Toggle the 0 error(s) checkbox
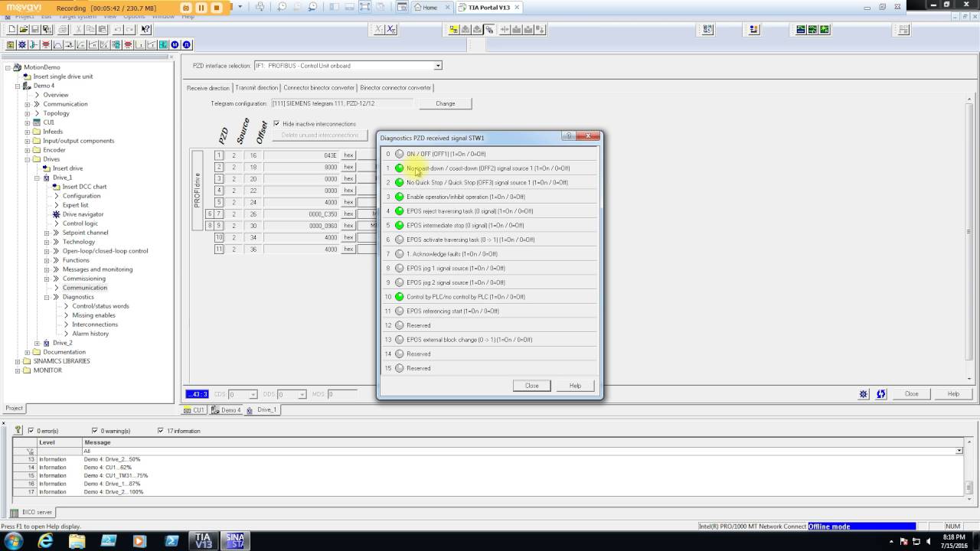 (31, 431)
